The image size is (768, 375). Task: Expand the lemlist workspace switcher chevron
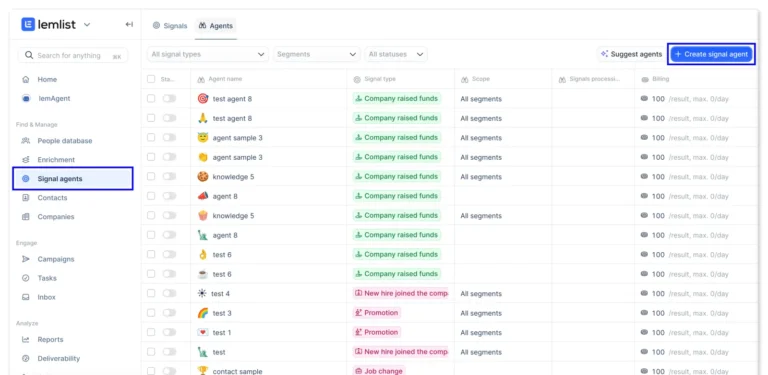(x=87, y=24)
